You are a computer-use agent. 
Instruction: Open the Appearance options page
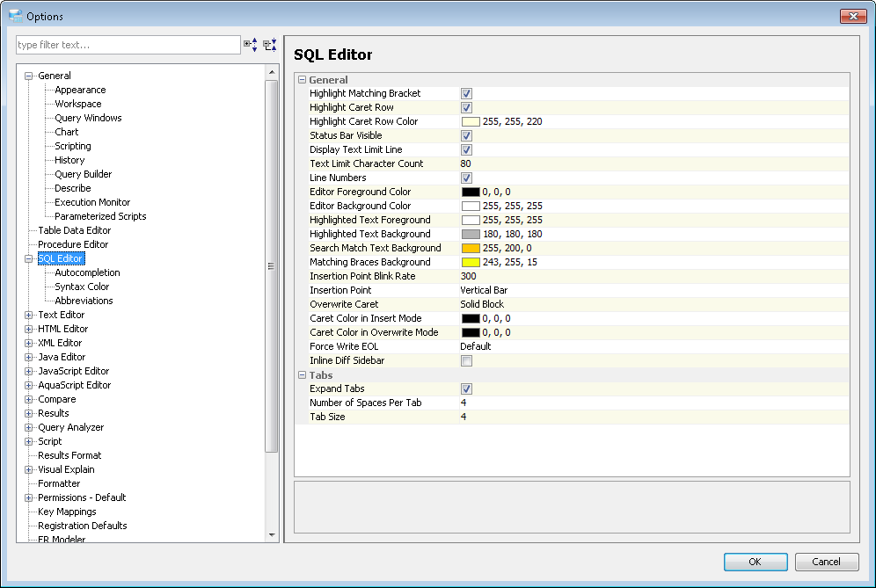80,90
